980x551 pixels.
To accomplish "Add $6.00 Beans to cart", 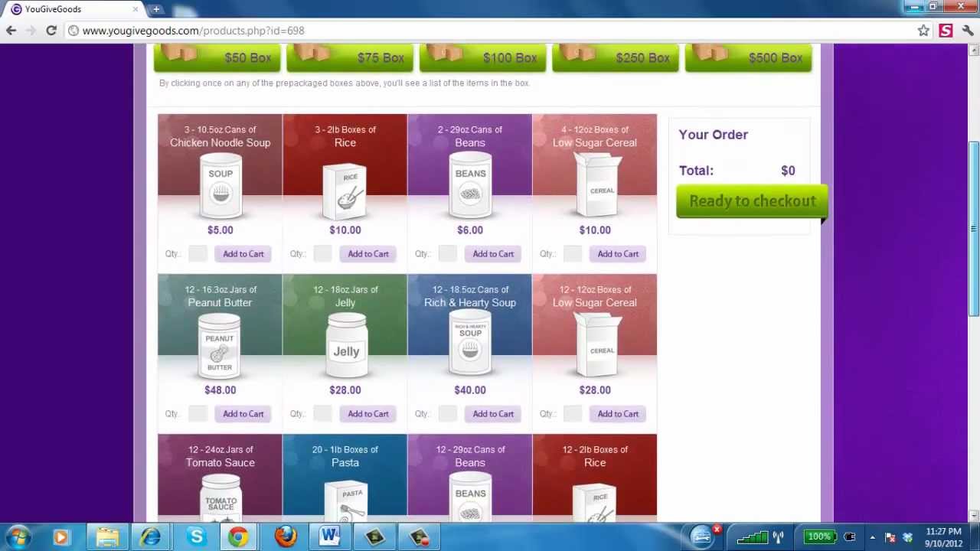I will click(x=493, y=254).
